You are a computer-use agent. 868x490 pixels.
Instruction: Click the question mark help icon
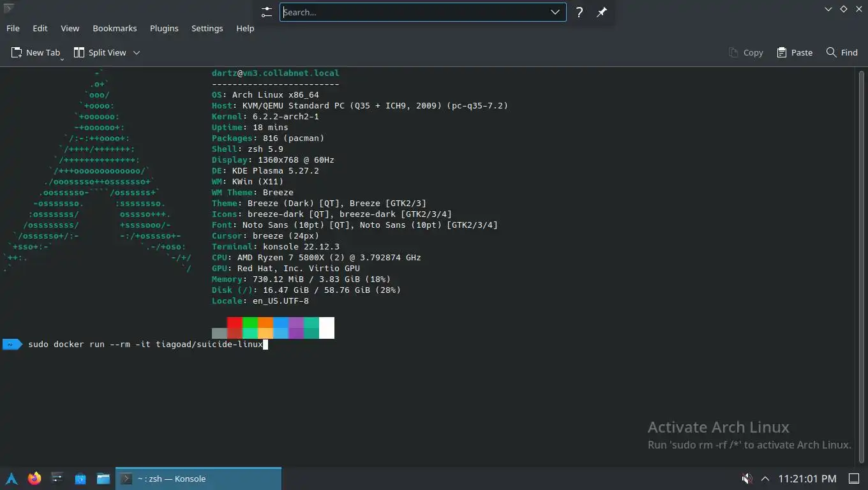click(x=580, y=12)
